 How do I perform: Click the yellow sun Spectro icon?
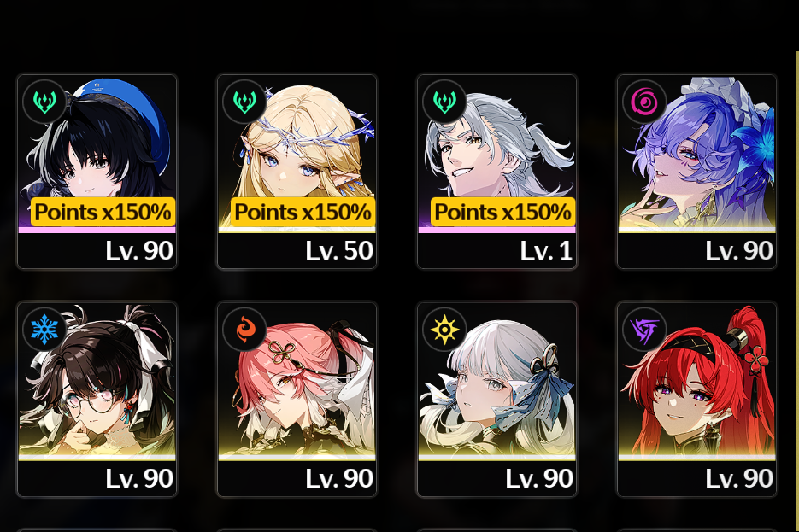[444, 330]
